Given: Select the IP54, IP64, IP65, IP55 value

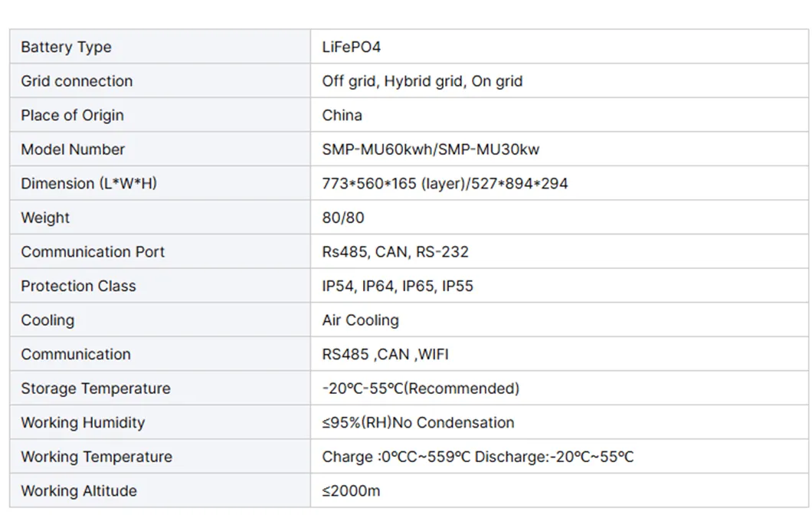Looking at the screenshot, I should (x=398, y=286).
